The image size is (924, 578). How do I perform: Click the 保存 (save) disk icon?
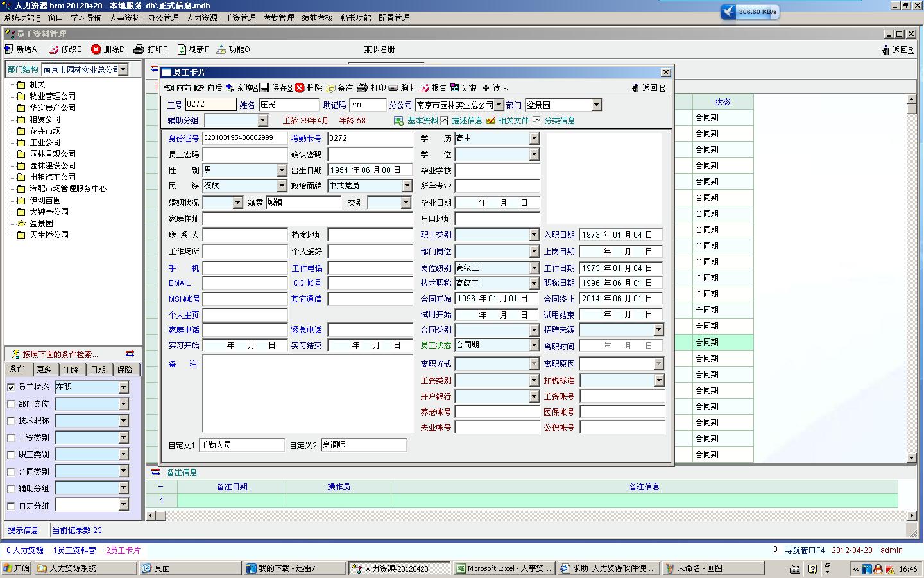pyautogui.click(x=264, y=88)
